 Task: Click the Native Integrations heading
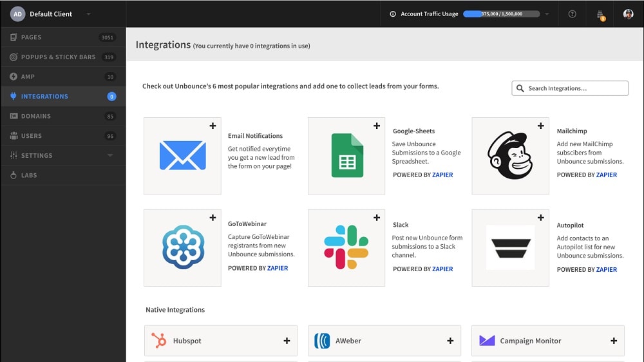175,310
